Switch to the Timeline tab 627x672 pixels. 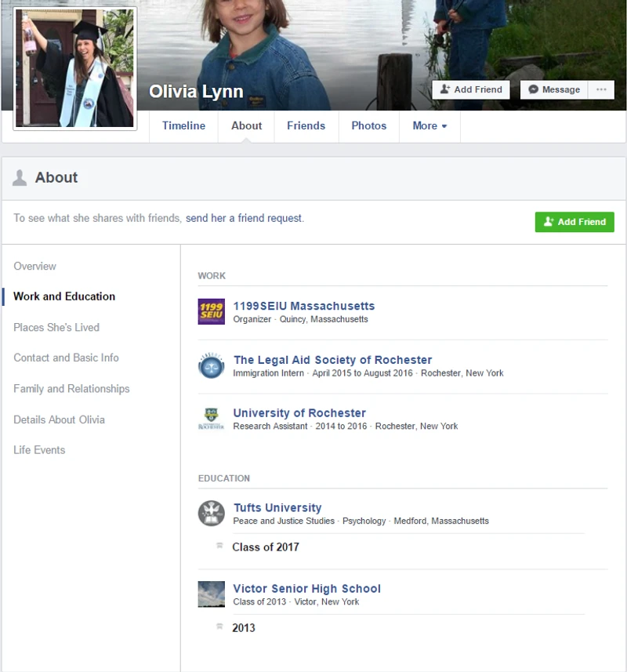(x=183, y=125)
